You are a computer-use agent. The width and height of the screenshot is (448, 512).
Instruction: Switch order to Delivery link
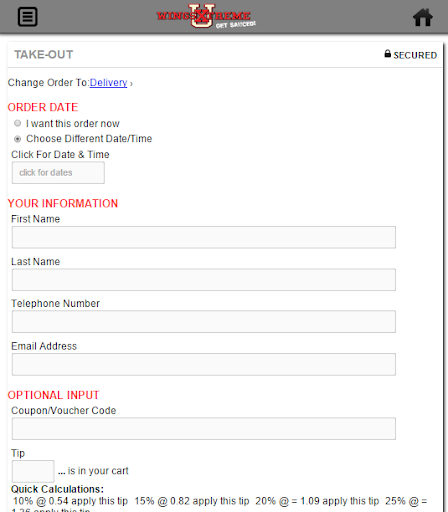pyautogui.click(x=108, y=83)
